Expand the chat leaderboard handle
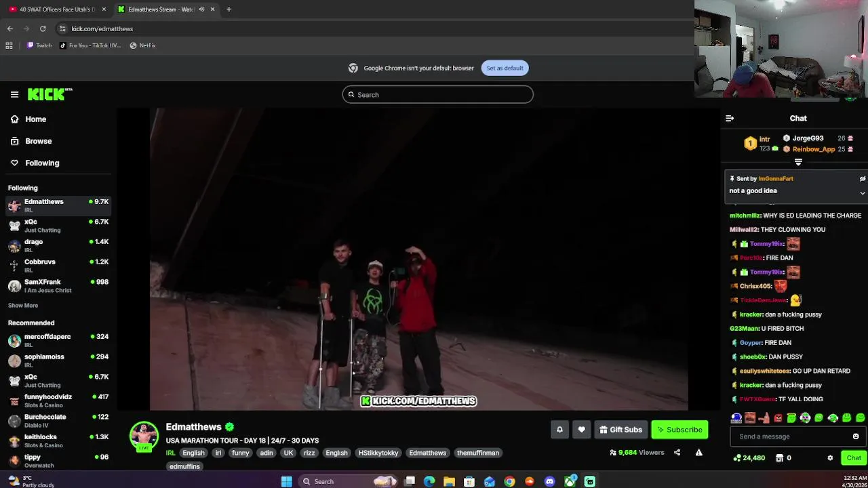868x488 pixels. [798, 162]
